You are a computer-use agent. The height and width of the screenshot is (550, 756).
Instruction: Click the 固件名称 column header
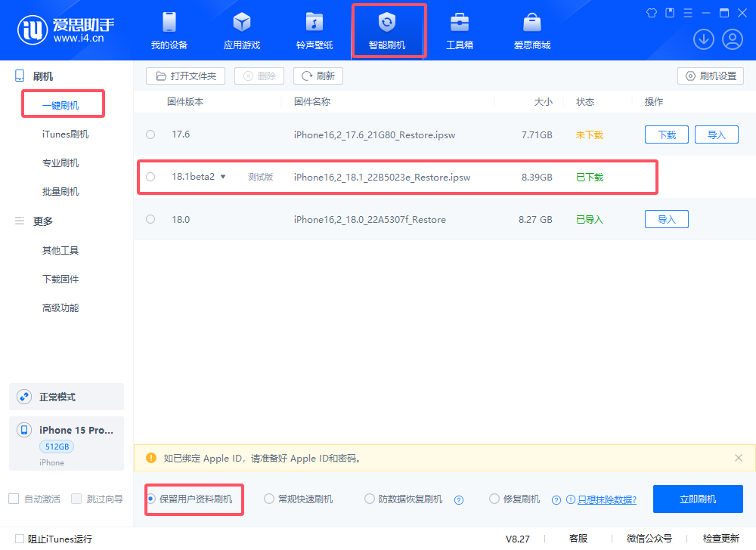click(x=312, y=102)
